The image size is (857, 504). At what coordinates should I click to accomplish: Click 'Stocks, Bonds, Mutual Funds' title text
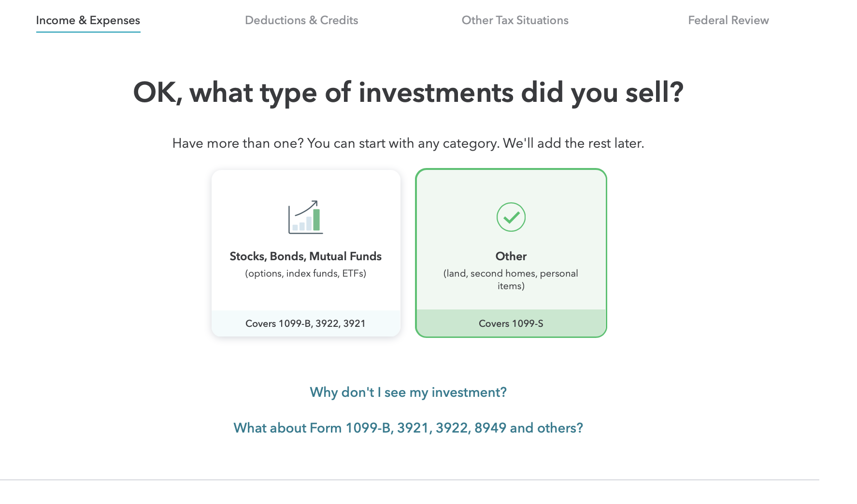point(305,256)
